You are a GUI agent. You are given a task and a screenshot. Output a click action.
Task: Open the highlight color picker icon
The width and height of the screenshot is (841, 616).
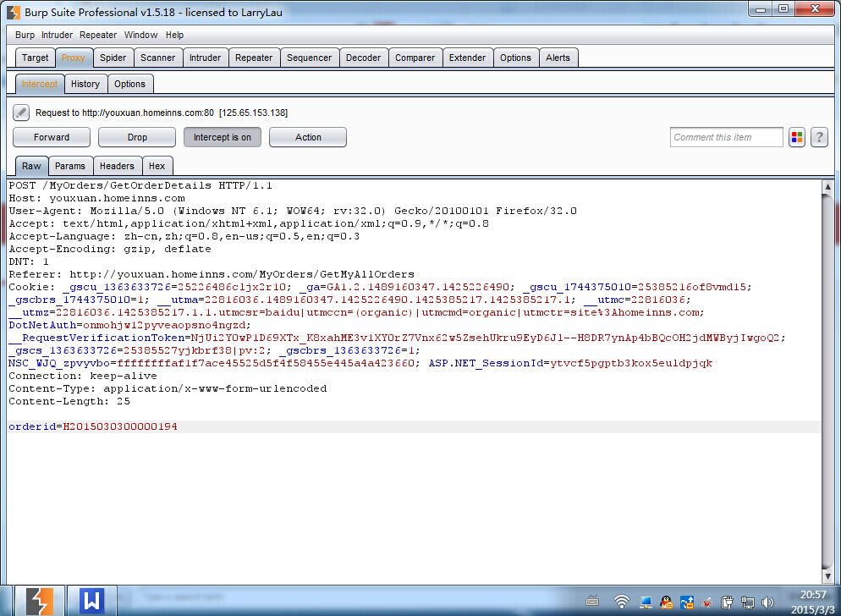coord(797,137)
